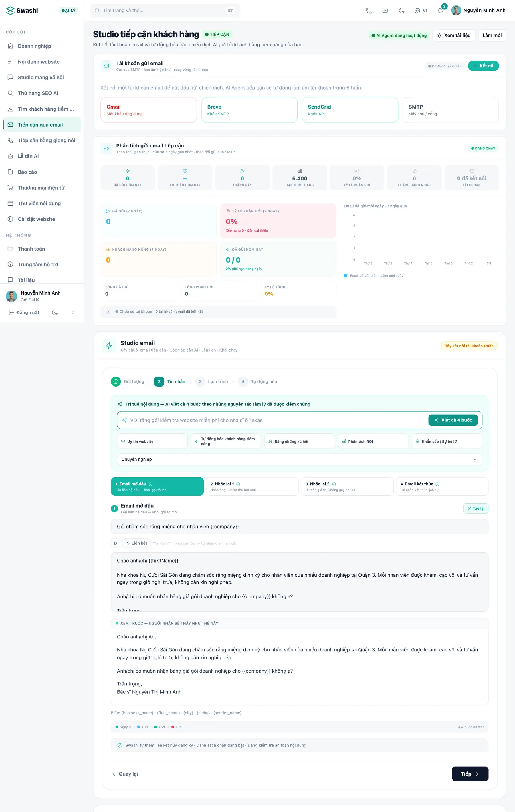Go to Thương mại điện tử
515x812 pixels.
42,188
